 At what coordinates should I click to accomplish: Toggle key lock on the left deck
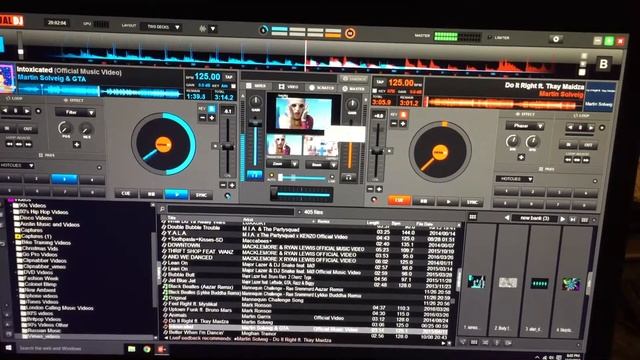pos(211,109)
